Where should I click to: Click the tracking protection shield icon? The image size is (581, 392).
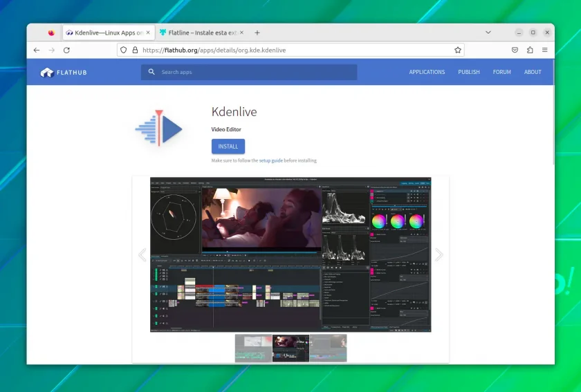point(123,50)
